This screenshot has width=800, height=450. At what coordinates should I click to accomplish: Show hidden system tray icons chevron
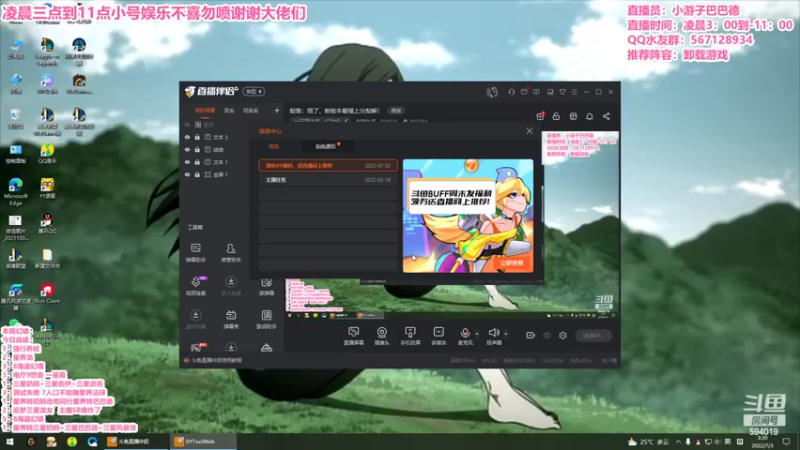click(678, 442)
